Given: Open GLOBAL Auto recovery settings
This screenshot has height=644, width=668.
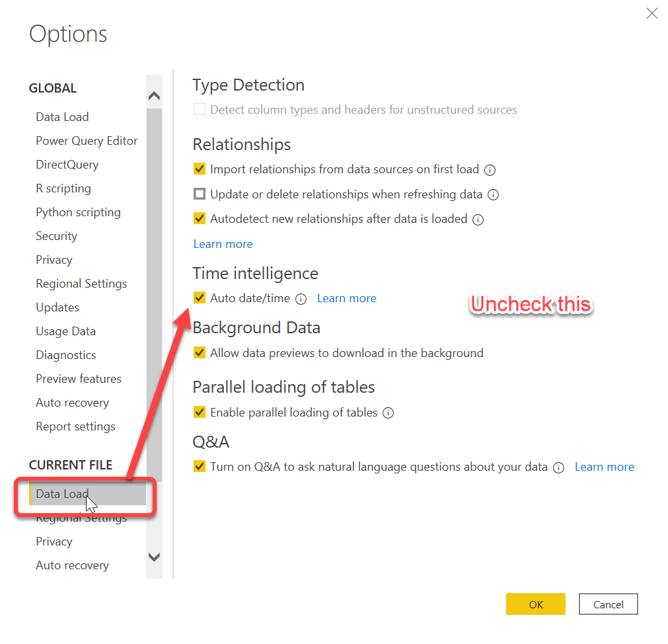Looking at the screenshot, I should click(x=73, y=403).
